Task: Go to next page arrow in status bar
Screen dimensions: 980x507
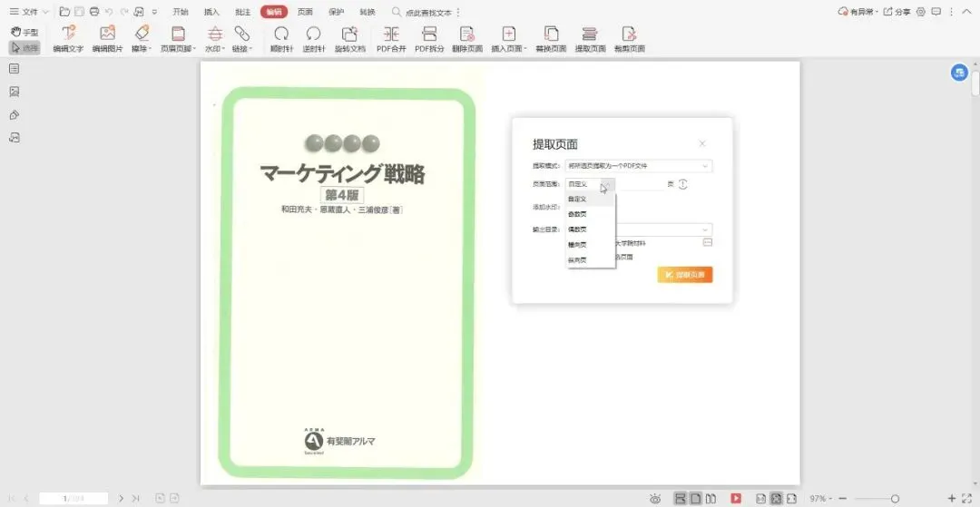Action: [x=122, y=498]
